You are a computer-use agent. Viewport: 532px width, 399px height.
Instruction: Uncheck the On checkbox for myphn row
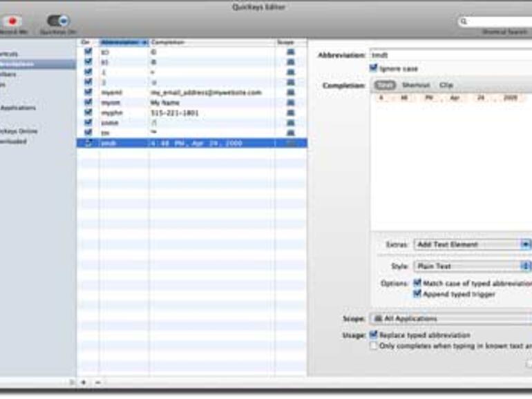click(88, 113)
